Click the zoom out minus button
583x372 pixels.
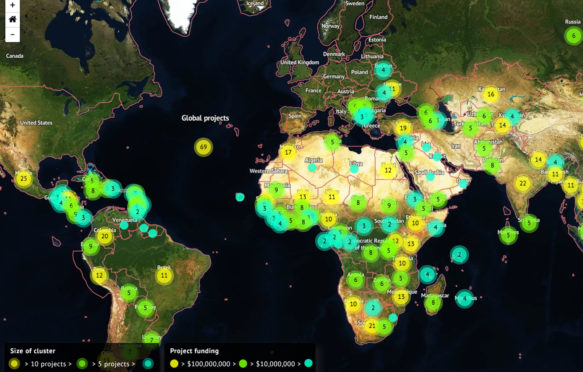12,35
